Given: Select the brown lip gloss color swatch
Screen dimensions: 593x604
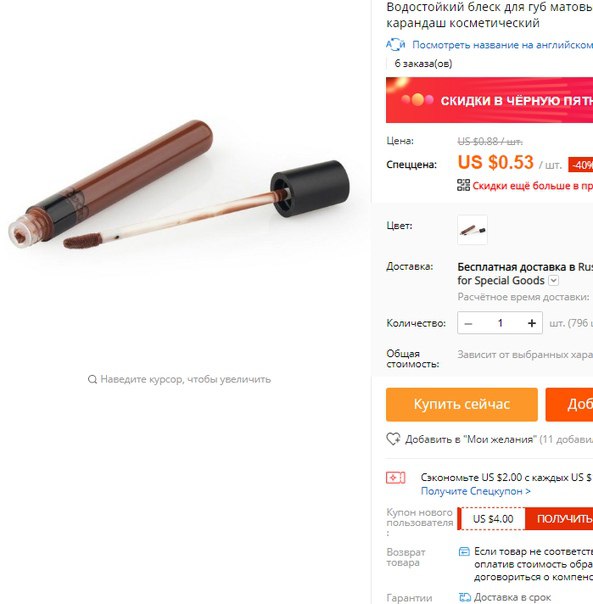Looking at the screenshot, I should pos(472,230).
